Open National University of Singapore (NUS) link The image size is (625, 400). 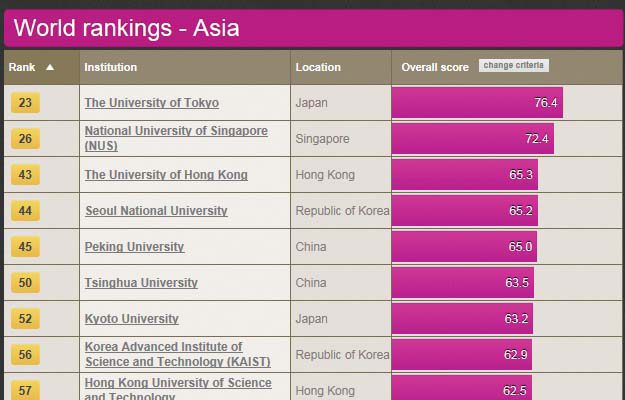(x=176, y=138)
